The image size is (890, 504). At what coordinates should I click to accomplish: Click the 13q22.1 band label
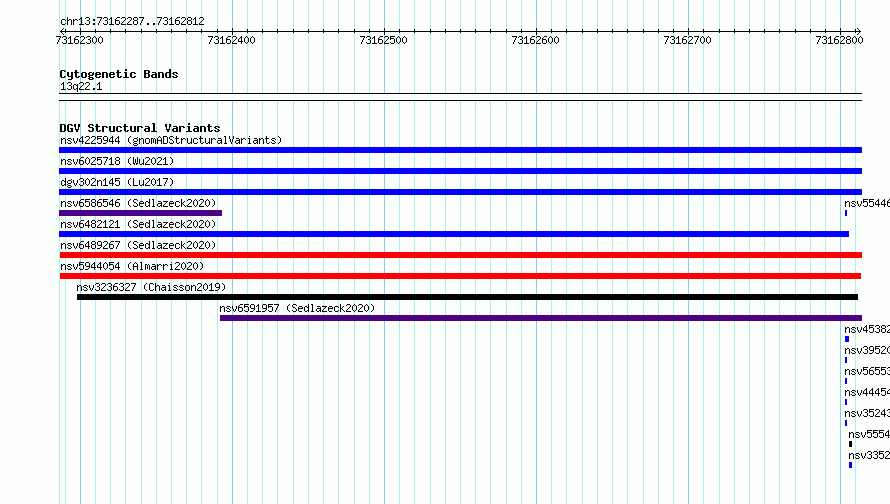tap(81, 86)
